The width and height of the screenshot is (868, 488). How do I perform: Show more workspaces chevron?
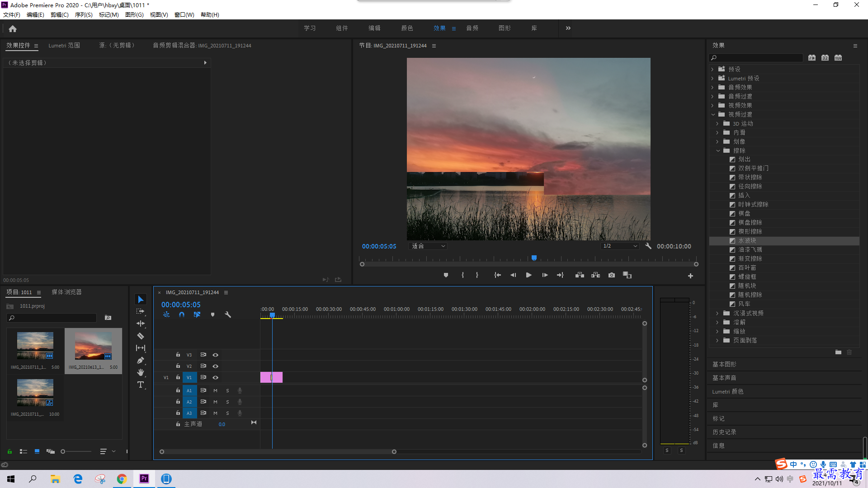tap(568, 28)
